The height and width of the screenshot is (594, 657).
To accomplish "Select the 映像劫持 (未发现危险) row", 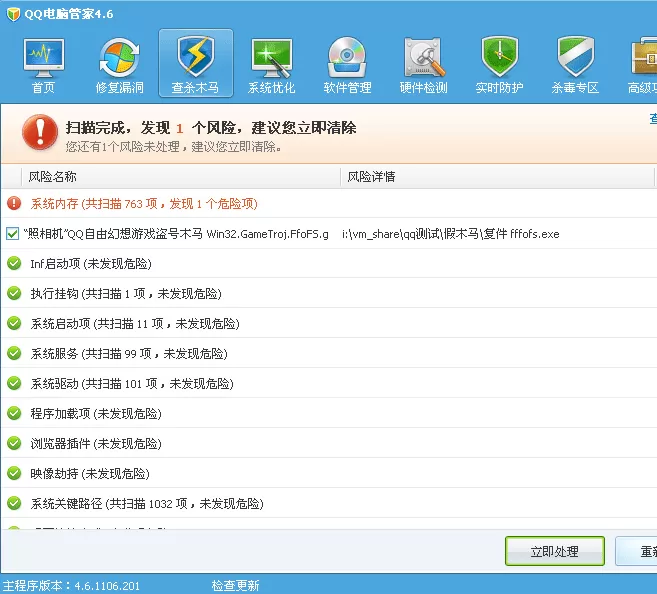I will click(x=328, y=473).
